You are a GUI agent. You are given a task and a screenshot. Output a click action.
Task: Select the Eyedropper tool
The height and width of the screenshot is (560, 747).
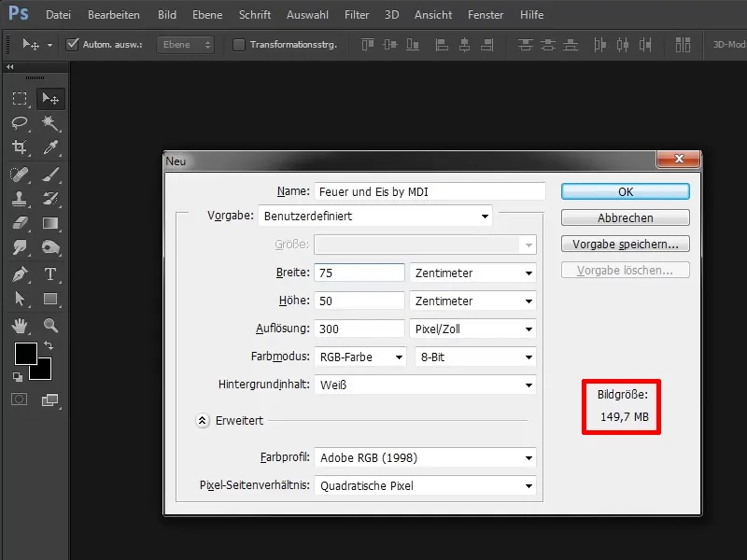click(x=51, y=147)
